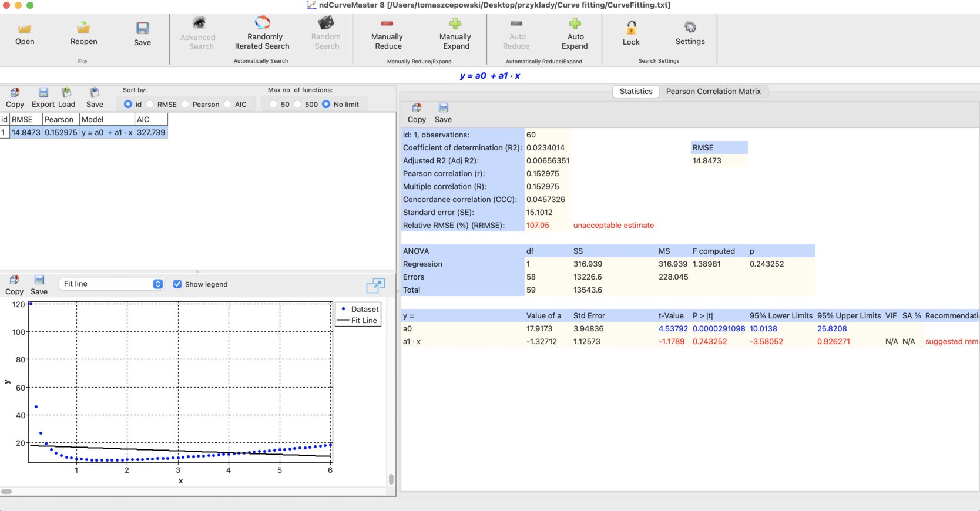The width and height of the screenshot is (980, 511).
Task: Click Export in the model list toolbar
Action: point(43,98)
